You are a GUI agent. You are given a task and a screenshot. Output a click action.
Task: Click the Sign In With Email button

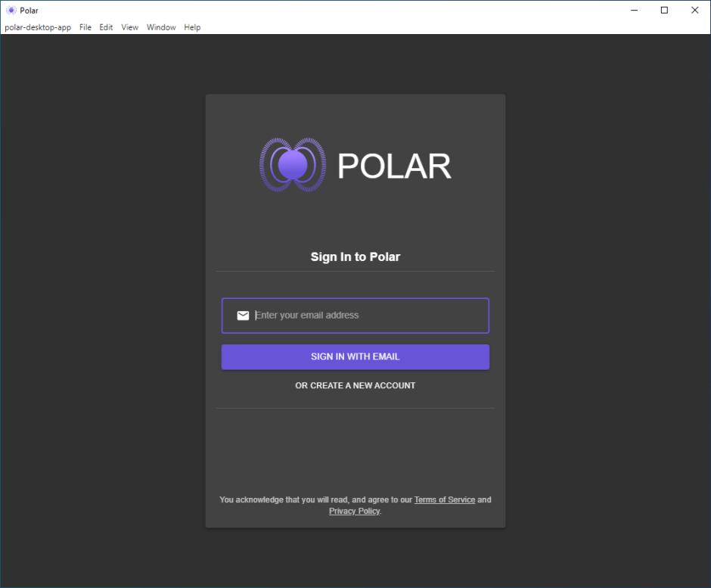[x=355, y=356]
